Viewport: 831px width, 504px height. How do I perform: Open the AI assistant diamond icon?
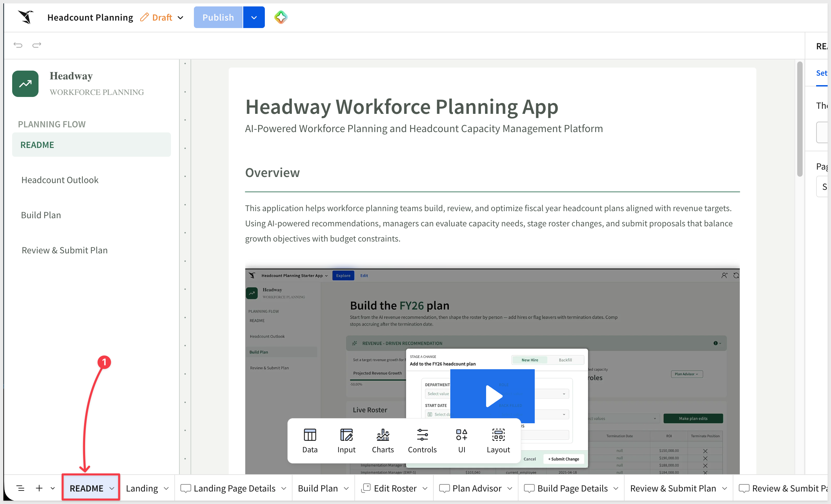tap(281, 17)
